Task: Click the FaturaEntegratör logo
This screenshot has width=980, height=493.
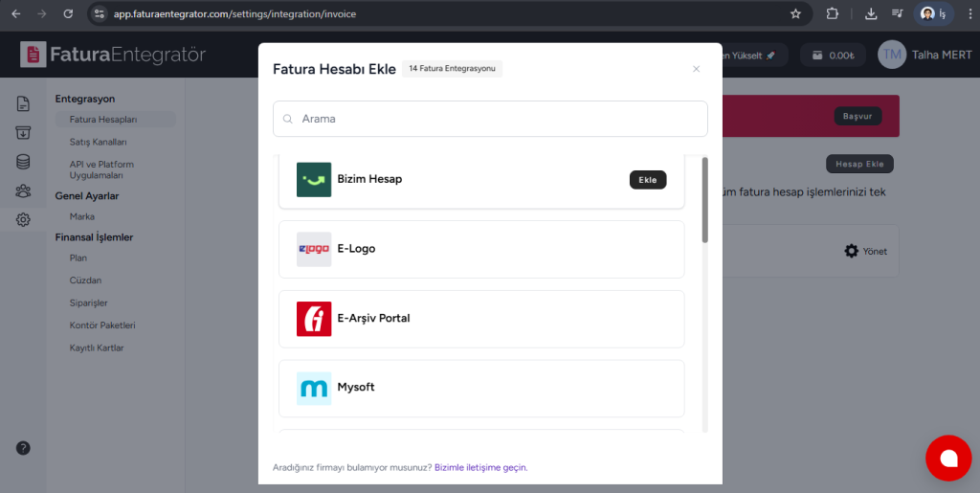Action: coord(113,55)
